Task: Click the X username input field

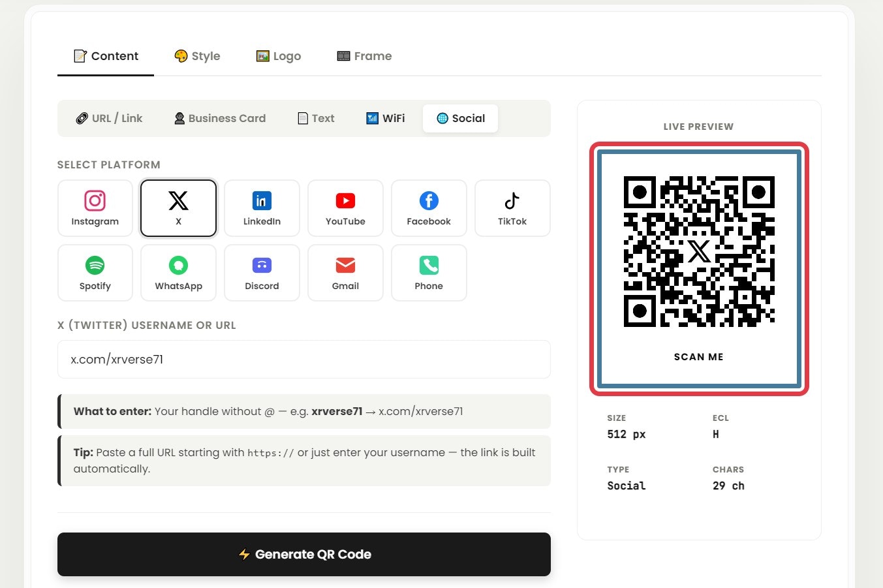Action: (x=303, y=360)
